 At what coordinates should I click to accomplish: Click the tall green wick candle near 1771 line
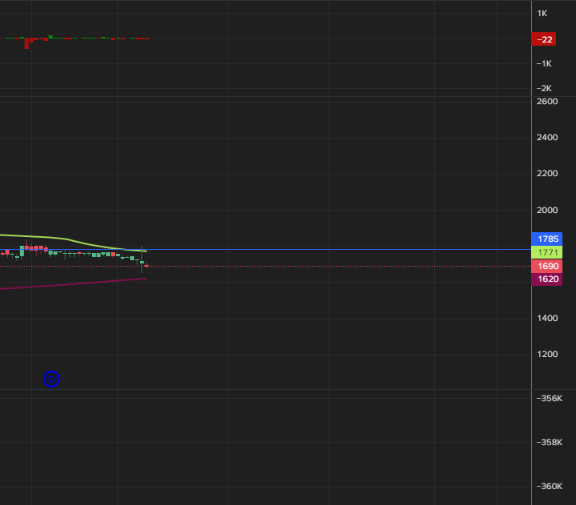pos(142,260)
